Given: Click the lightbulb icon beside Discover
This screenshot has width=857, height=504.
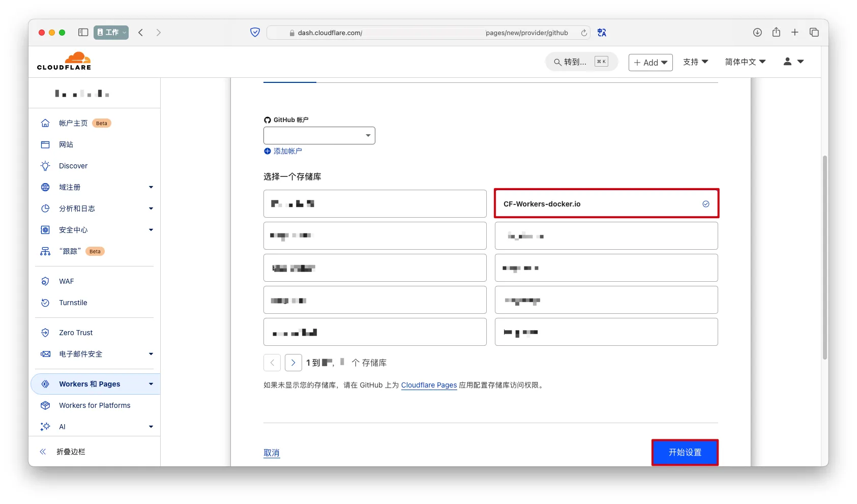Looking at the screenshot, I should coord(45,166).
